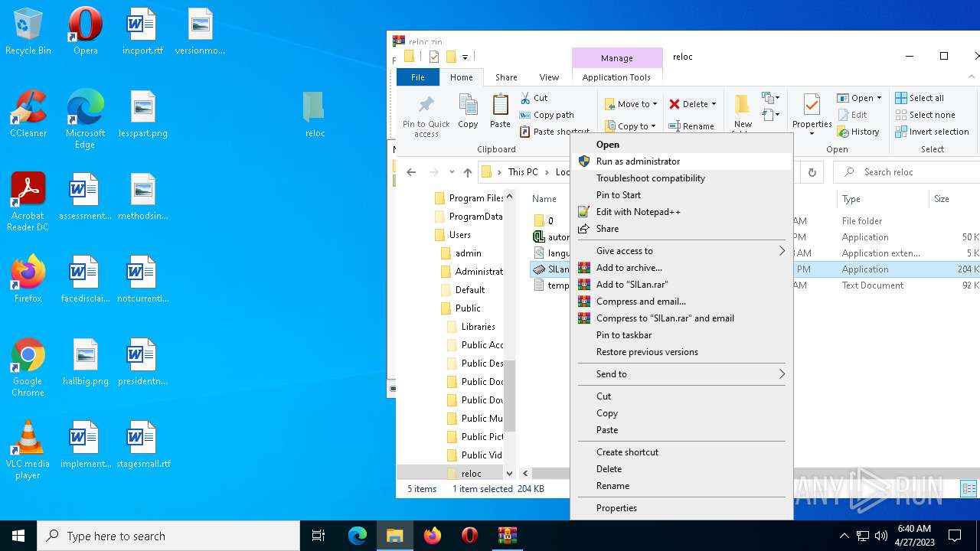
Task: Open WinRAR taskbar button
Action: [x=508, y=536]
